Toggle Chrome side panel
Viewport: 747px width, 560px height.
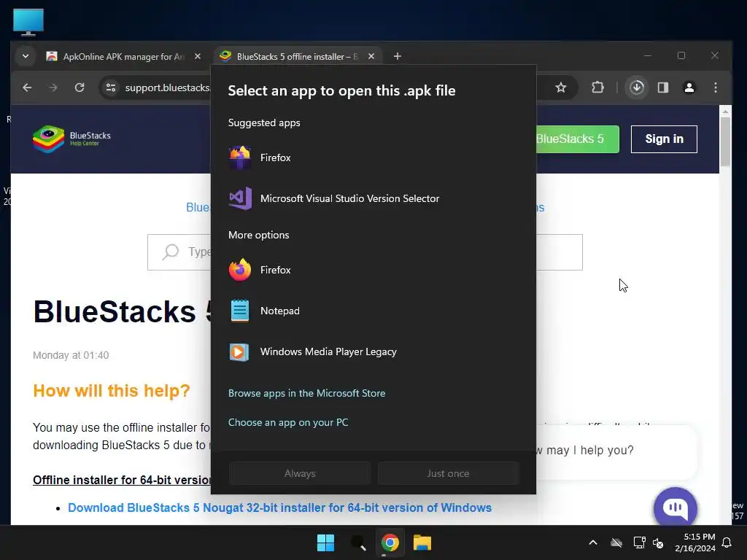pyautogui.click(x=662, y=87)
